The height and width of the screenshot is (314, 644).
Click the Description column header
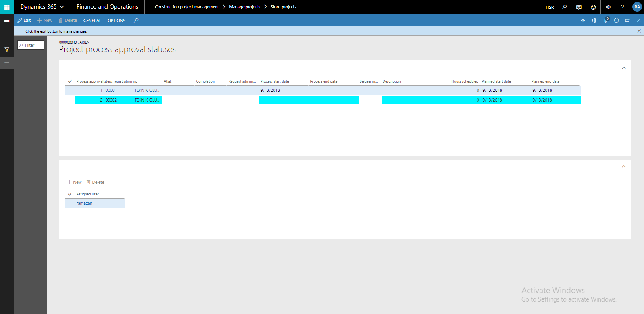point(392,81)
